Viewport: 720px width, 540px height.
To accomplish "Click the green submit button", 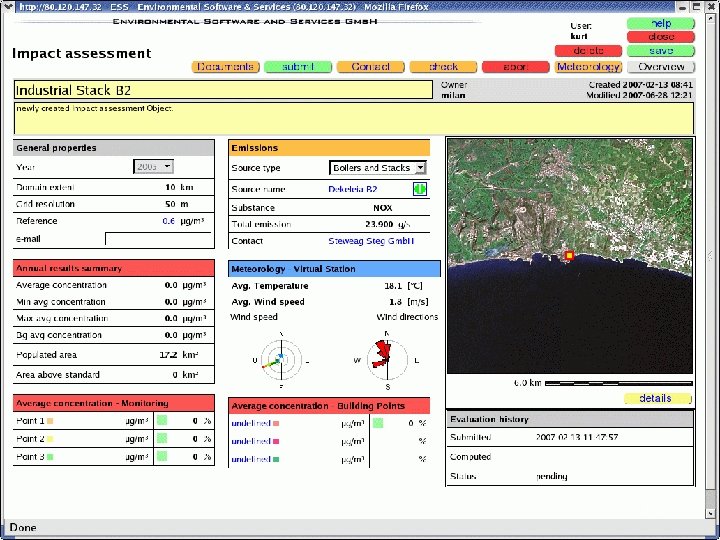I will pyautogui.click(x=298, y=67).
